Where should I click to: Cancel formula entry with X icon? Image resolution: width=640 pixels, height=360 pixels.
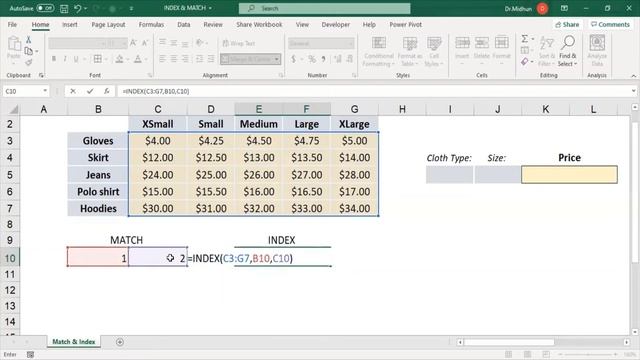73,91
